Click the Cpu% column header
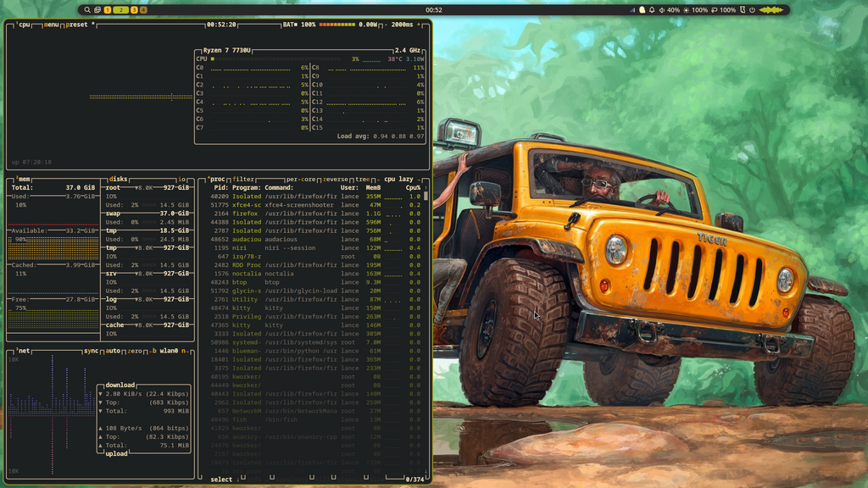868x488 pixels. tap(413, 187)
